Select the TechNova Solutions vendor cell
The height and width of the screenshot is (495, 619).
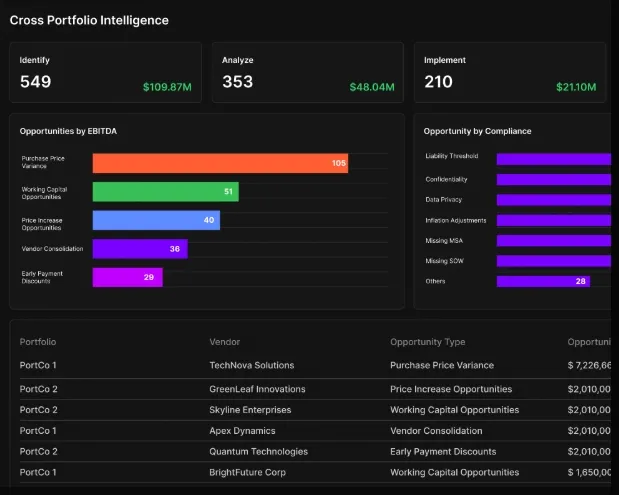pyautogui.click(x=252, y=365)
